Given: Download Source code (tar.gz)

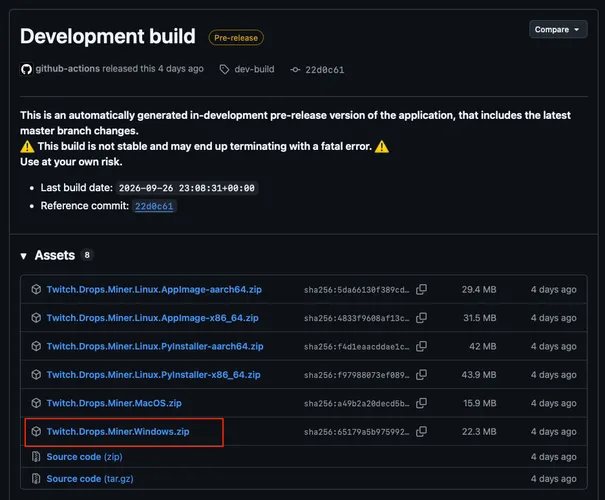Looking at the screenshot, I should coord(90,479).
